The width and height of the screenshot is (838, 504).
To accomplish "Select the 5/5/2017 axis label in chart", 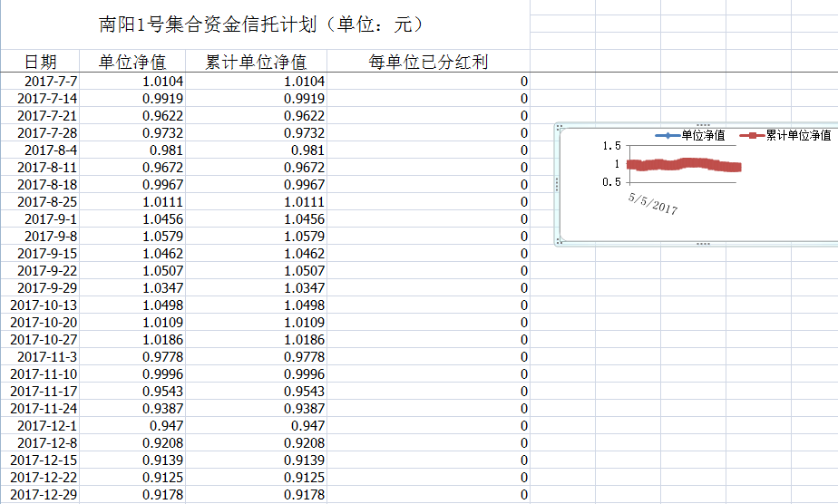I will (652, 202).
